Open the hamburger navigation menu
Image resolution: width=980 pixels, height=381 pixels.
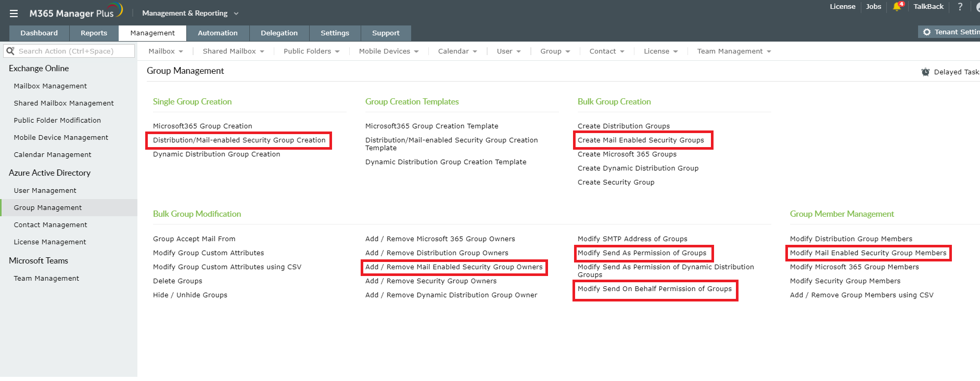point(14,14)
